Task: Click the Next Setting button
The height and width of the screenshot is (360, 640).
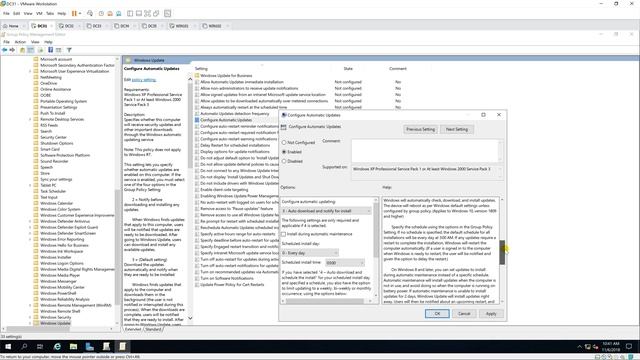Action: click(x=457, y=129)
